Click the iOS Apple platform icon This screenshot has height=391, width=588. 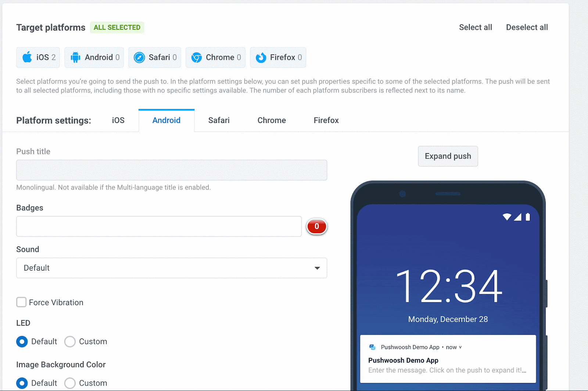coord(27,57)
